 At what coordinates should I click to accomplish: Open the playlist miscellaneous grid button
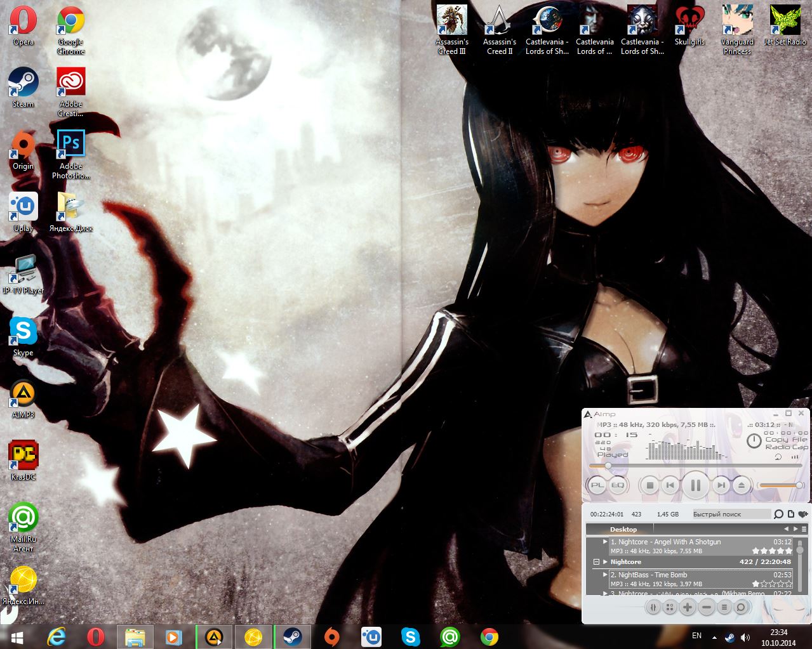point(670,607)
